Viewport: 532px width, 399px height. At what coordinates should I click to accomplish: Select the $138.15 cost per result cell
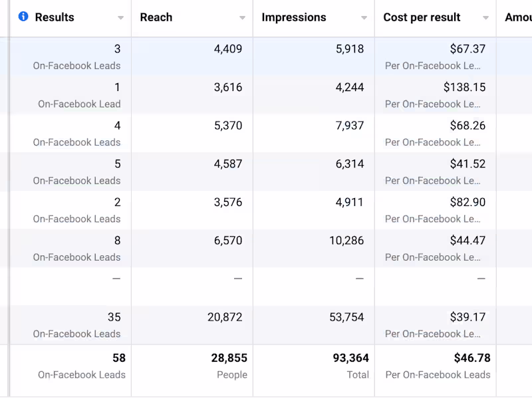pos(464,87)
